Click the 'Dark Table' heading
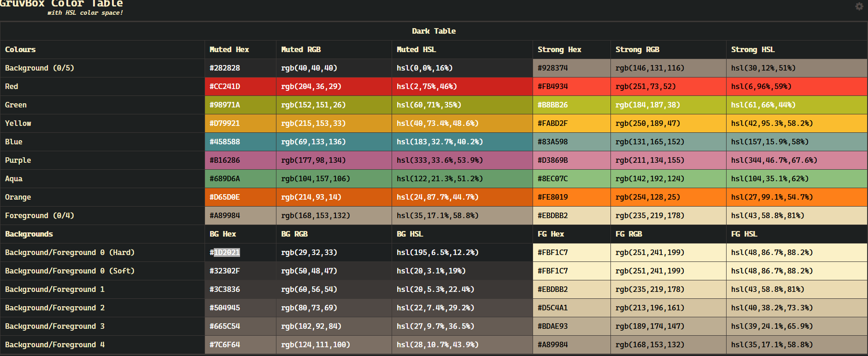The image size is (868, 356). (x=434, y=31)
